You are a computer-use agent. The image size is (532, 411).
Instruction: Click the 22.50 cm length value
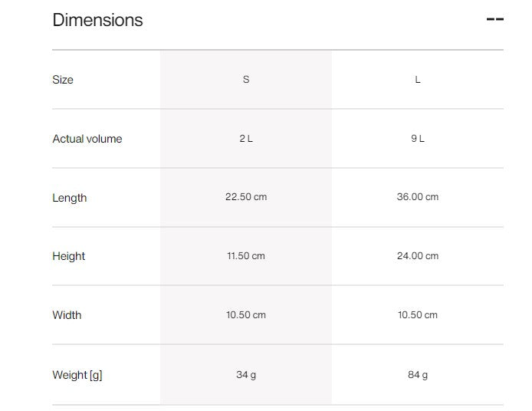point(246,197)
